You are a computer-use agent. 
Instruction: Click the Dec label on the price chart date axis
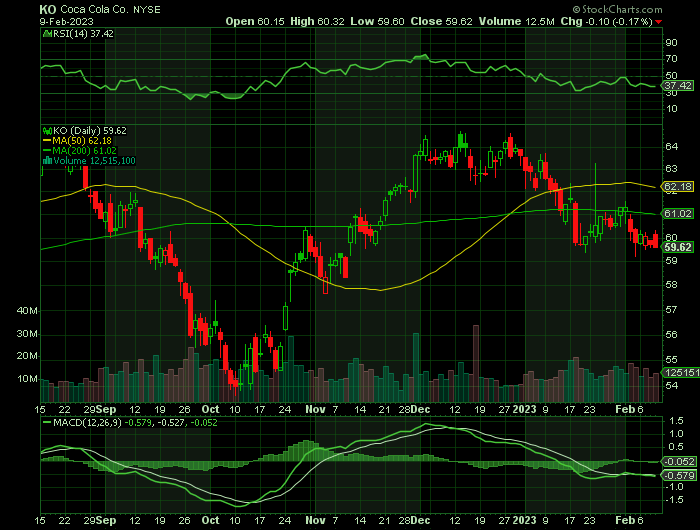(420, 409)
